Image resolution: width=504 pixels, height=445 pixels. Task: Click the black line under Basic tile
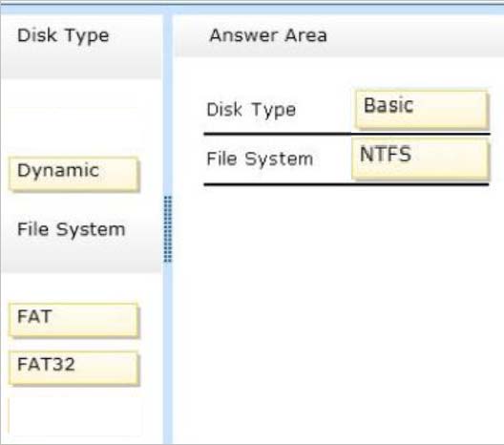(346, 134)
